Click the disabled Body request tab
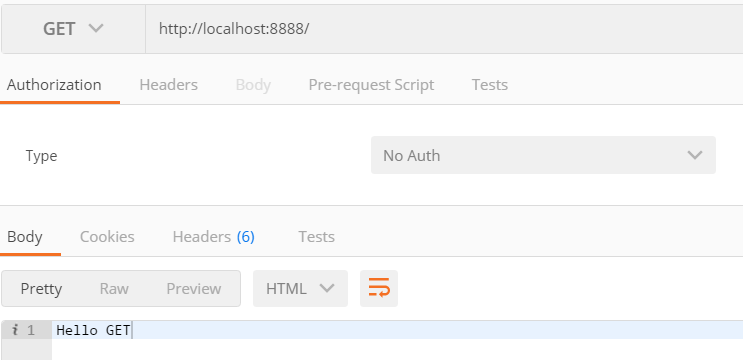The image size is (743, 360). 253,85
